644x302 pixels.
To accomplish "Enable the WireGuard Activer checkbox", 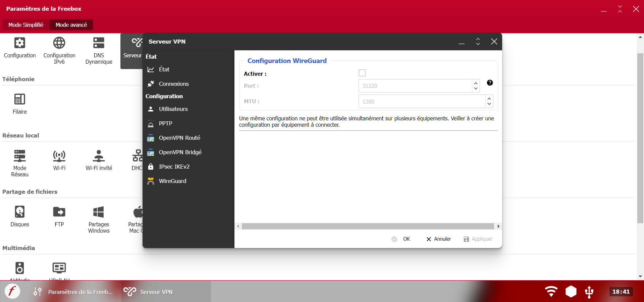I will coord(362,73).
